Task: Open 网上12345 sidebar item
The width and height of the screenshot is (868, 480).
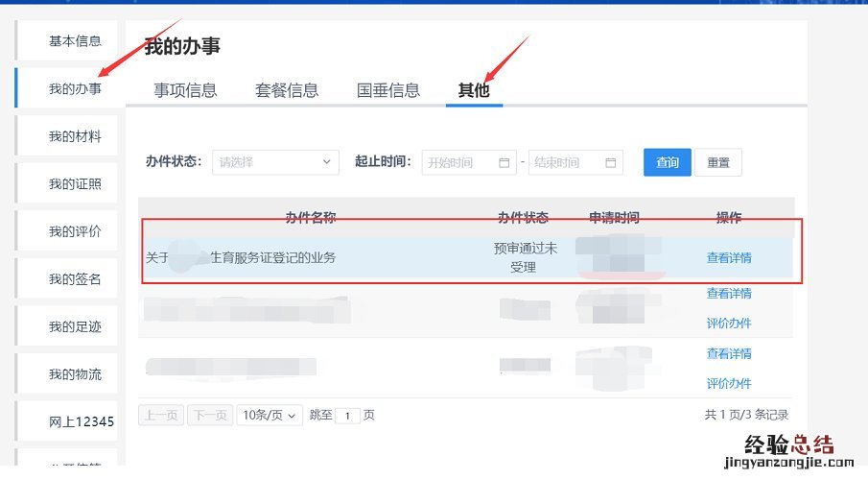Action: click(x=67, y=421)
